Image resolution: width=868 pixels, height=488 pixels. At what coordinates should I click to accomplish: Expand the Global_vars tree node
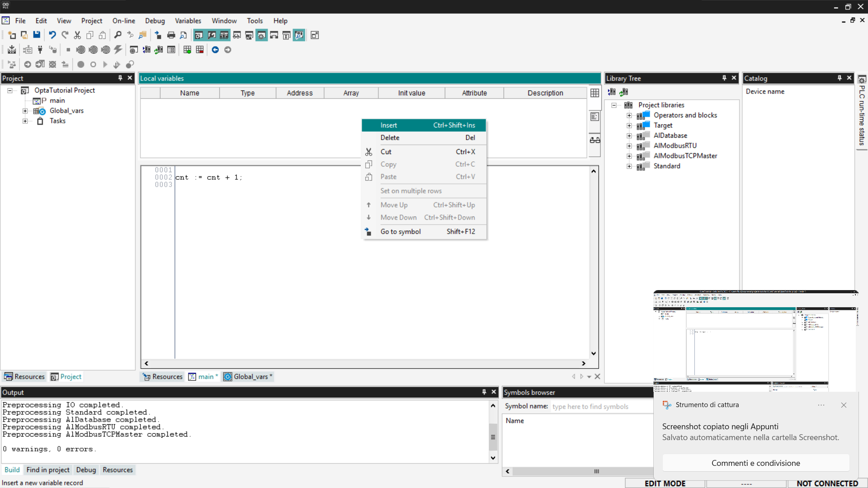pos(25,111)
